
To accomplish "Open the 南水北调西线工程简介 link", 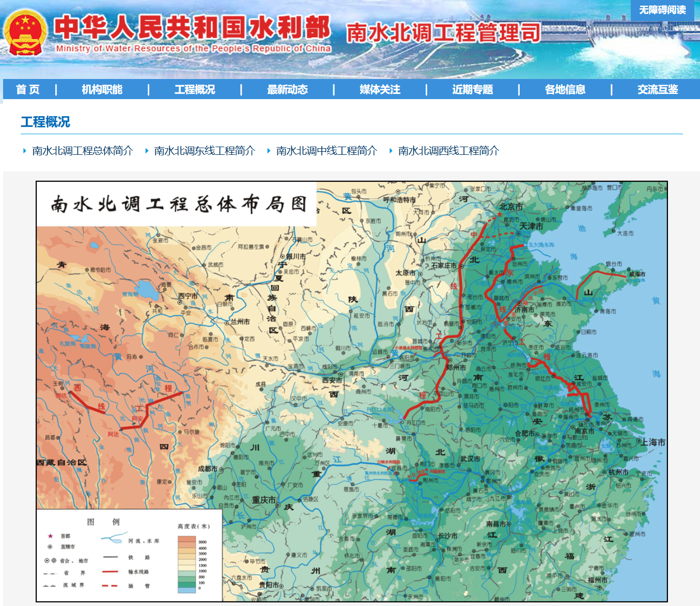I will [x=448, y=151].
